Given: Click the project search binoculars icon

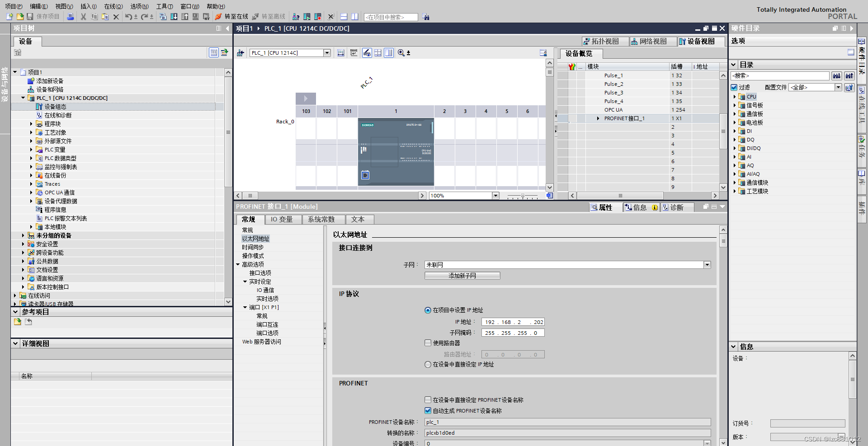Looking at the screenshot, I should 426,17.
